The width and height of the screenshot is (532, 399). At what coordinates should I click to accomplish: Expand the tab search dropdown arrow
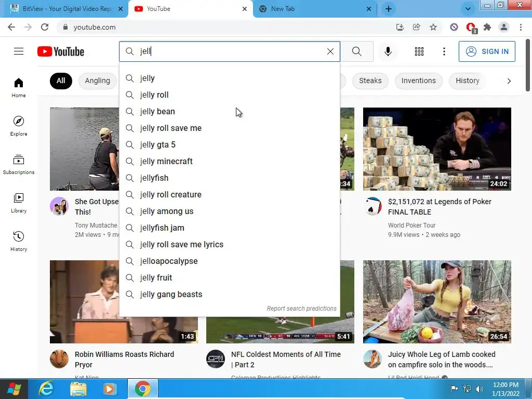[468, 9]
